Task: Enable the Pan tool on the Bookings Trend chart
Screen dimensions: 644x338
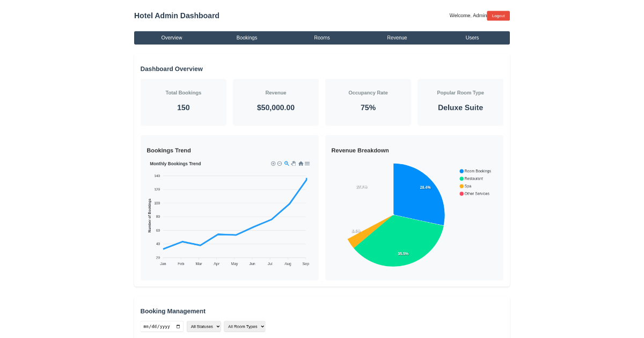Action: [x=294, y=164]
